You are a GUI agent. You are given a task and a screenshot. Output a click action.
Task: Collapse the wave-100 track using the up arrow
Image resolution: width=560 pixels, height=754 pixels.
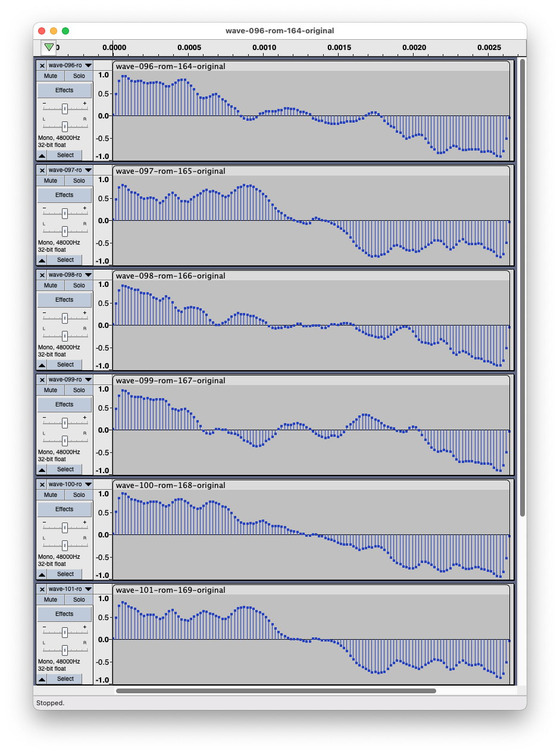42,574
